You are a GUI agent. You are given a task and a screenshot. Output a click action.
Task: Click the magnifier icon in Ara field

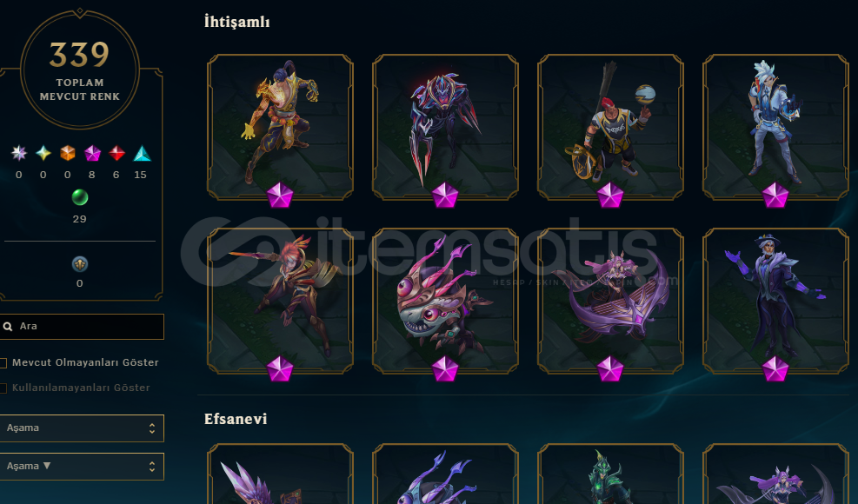coord(8,327)
